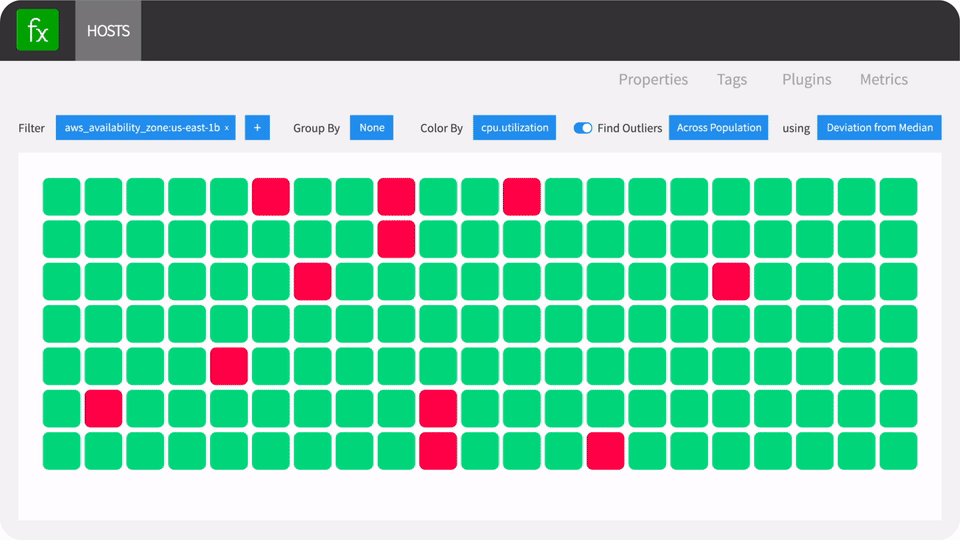The width and height of the screenshot is (960, 540).
Task: Open the Color By cpu.utilization dropdown
Action: click(514, 127)
